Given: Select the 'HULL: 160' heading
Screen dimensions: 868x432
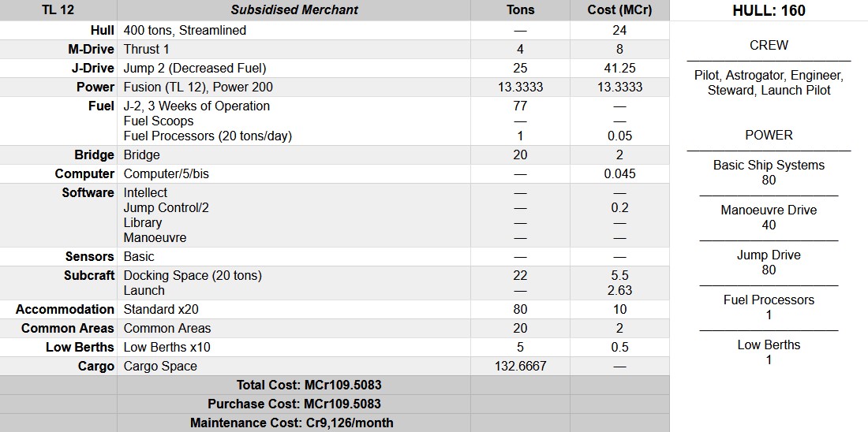Looking at the screenshot, I should tap(769, 11).
